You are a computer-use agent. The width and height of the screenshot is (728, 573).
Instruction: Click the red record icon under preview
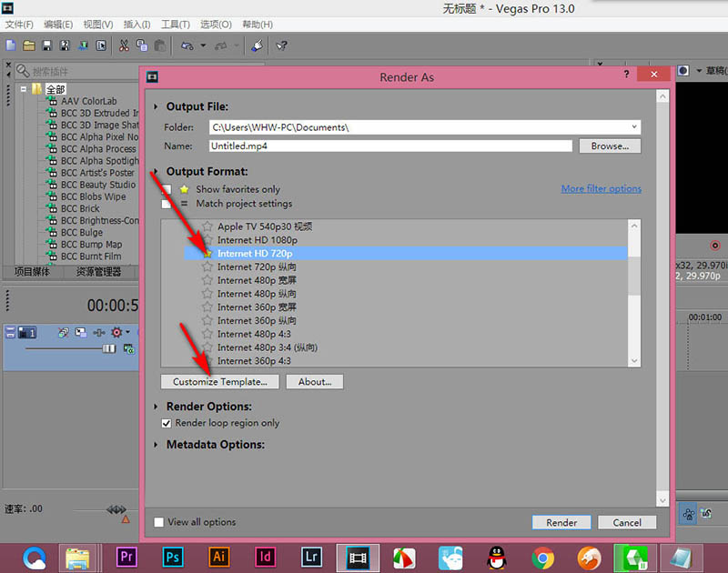coord(715,246)
